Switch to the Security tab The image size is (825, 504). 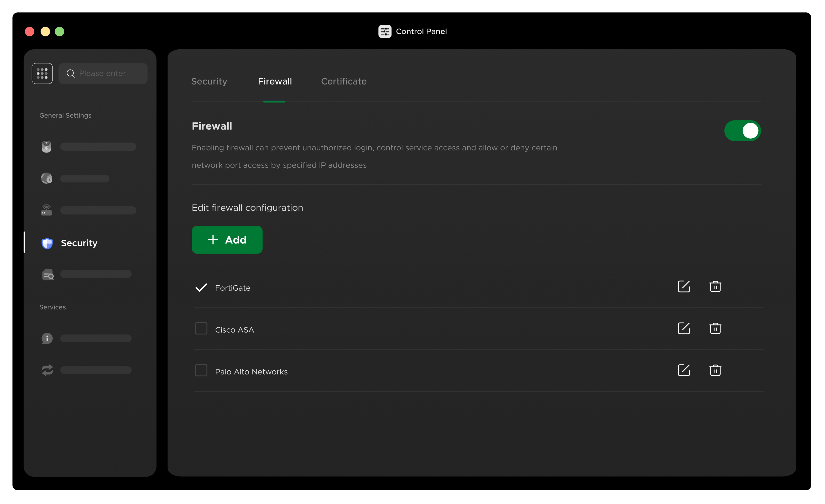click(x=209, y=81)
